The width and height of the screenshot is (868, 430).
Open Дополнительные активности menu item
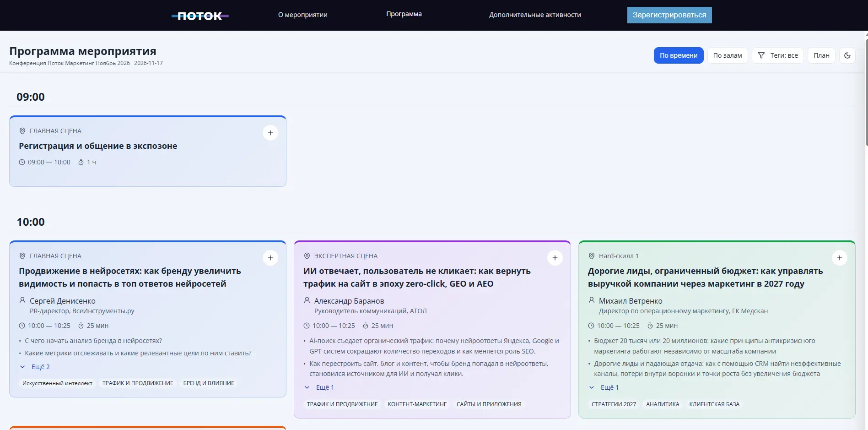click(535, 15)
